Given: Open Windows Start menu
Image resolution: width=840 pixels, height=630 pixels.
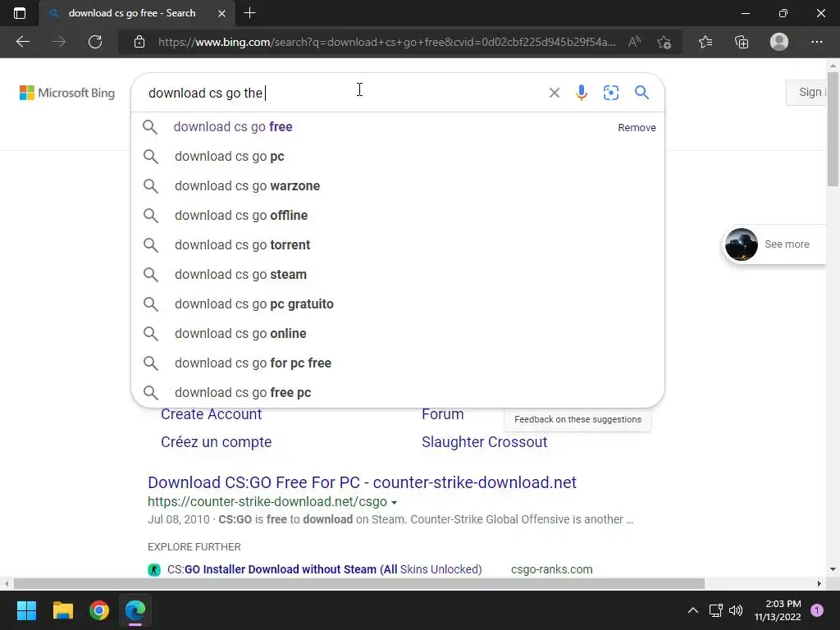Looking at the screenshot, I should pyautogui.click(x=26, y=610).
